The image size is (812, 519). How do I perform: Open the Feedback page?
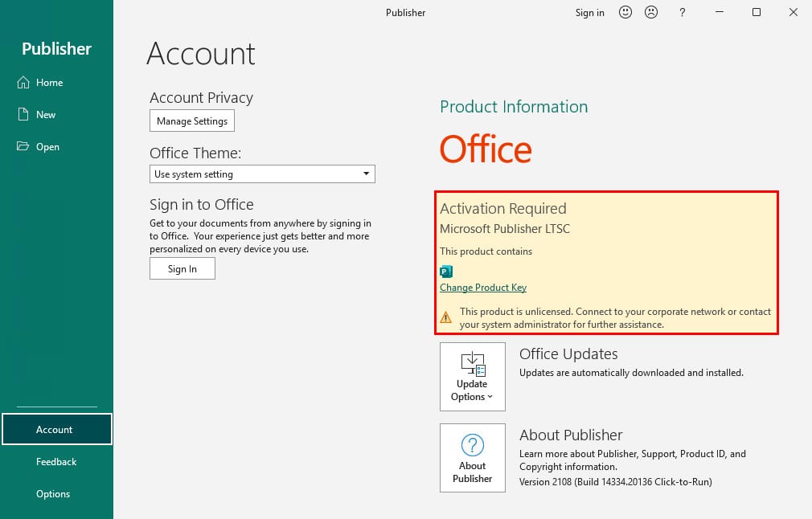(x=56, y=462)
